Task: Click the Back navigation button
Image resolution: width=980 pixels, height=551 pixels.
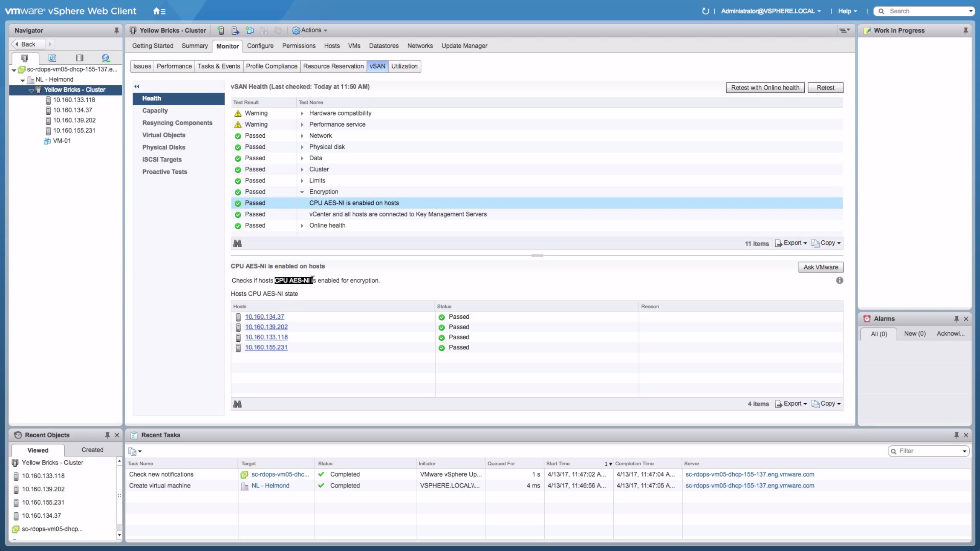Action: tap(28, 44)
